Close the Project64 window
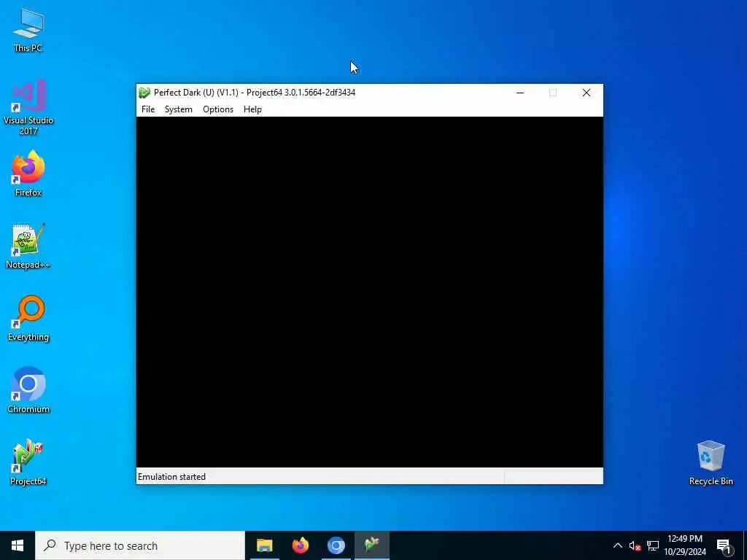This screenshot has width=747, height=560. pos(587,93)
